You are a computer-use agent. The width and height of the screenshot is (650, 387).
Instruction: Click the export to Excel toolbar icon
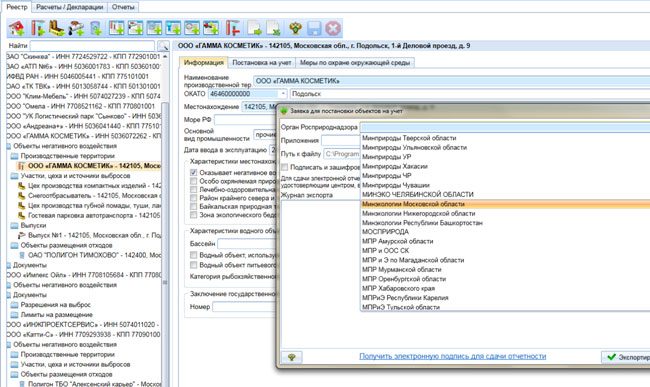pos(274,28)
